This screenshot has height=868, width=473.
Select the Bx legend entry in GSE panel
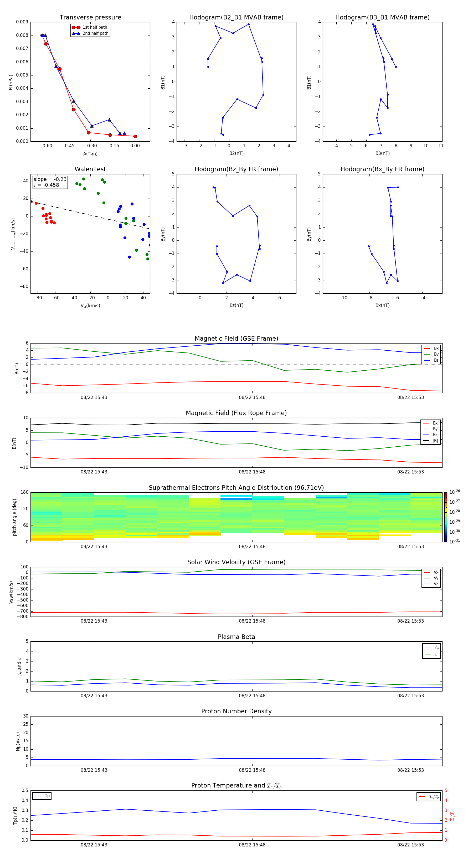point(431,349)
